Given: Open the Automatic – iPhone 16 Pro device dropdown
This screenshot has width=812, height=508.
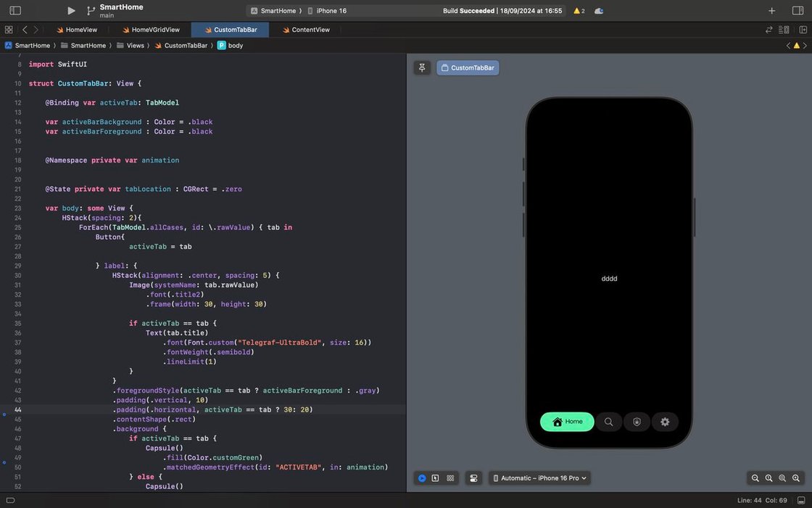Looking at the screenshot, I should 539,478.
